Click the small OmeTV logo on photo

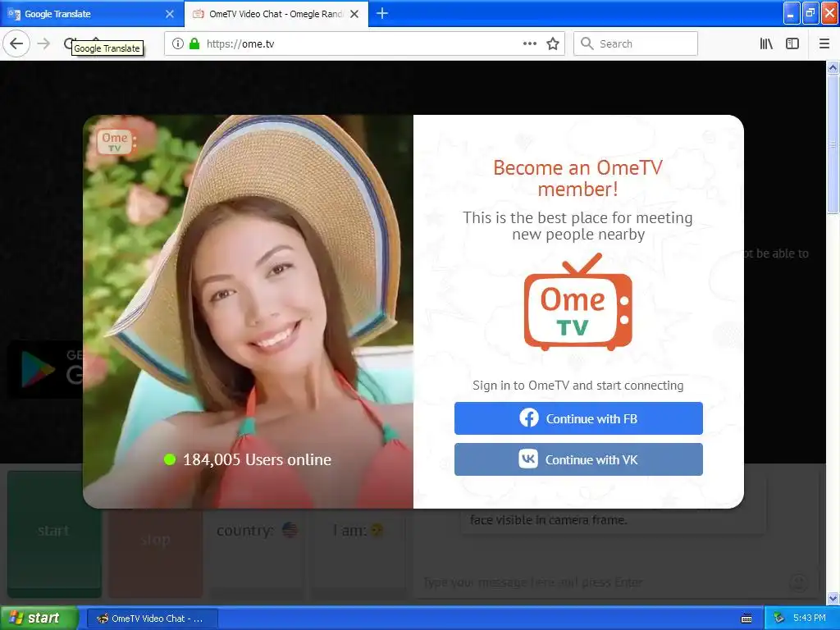116,142
